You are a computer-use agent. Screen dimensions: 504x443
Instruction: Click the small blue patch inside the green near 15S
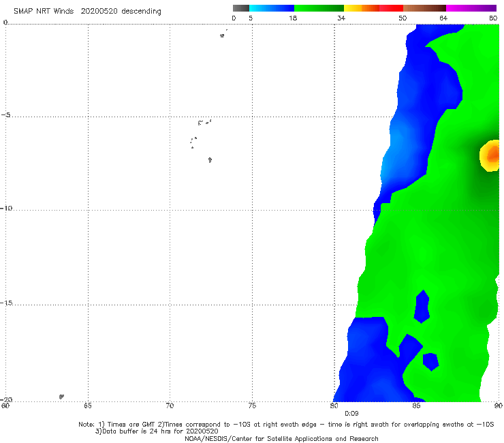click(422, 306)
